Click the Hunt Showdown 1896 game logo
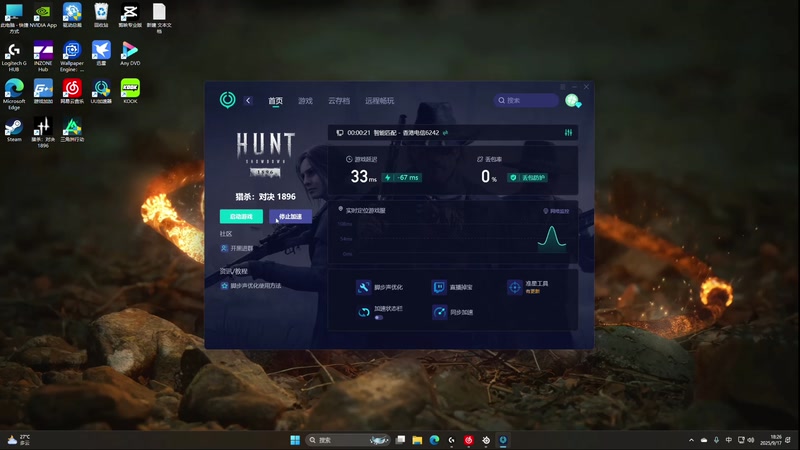The height and width of the screenshot is (450, 800). click(265, 155)
